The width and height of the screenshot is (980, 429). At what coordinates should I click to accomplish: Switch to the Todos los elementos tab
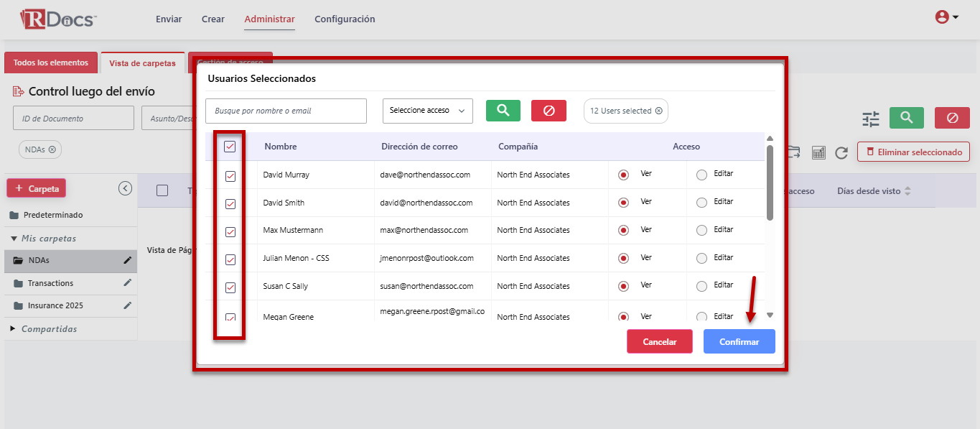tap(50, 63)
